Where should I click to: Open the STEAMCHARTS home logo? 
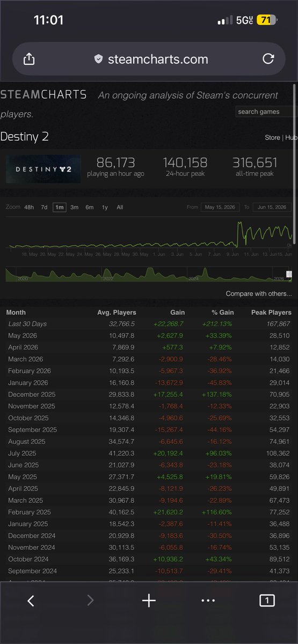[43, 95]
